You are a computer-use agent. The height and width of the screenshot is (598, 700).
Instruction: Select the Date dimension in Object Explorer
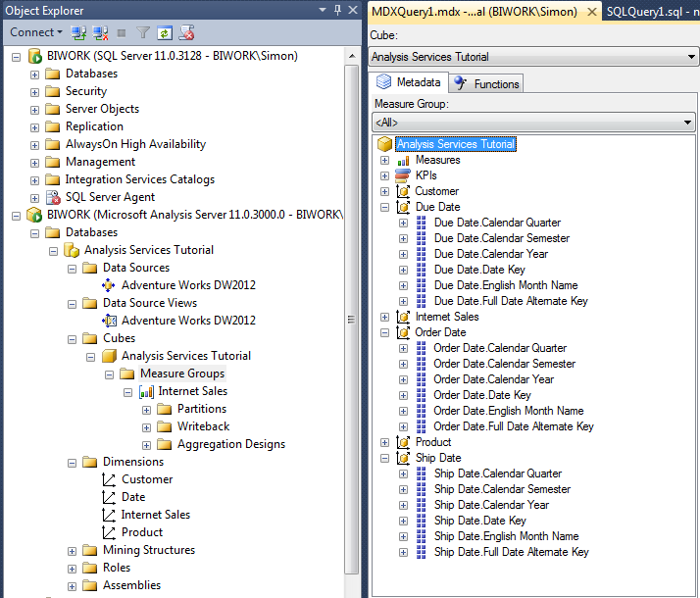click(133, 497)
